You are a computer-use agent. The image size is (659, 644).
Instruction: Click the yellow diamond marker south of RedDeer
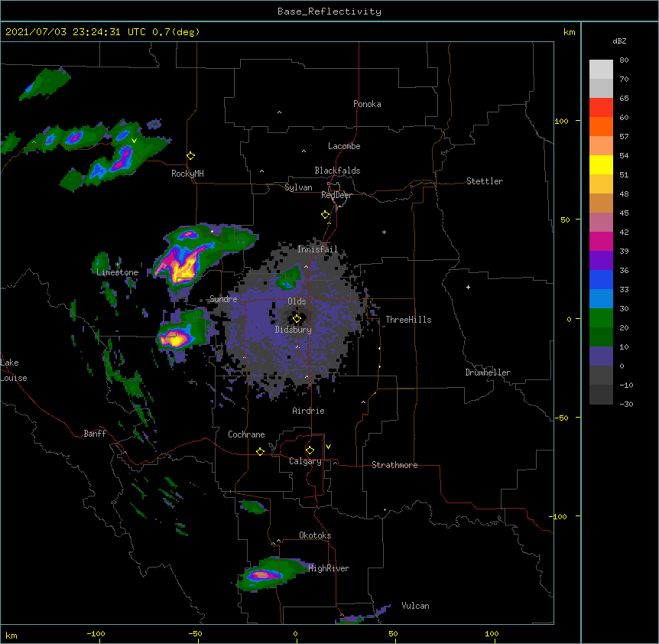pos(326,215)
